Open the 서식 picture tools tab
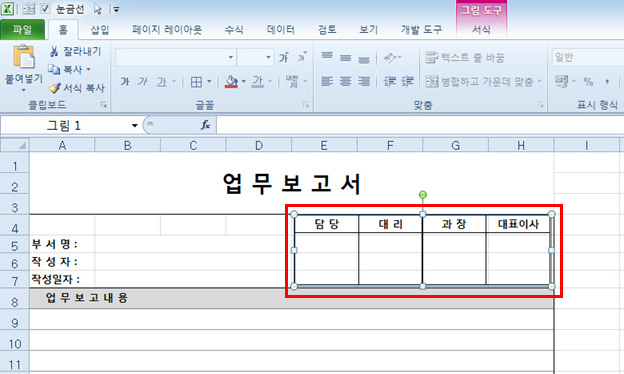Screen dimensions: 624x374 (x=481, y=29)
